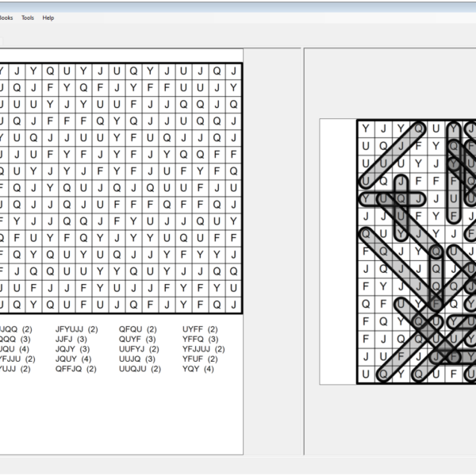The image size is (476, 476).
Task: Click the YQY word list entry
Action: point(190,369)
